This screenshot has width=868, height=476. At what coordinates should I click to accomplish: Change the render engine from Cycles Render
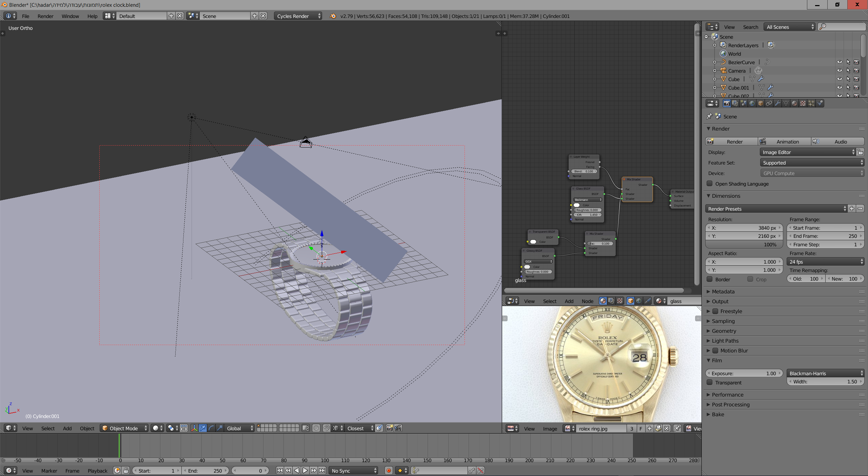click(x=297, y=16)
